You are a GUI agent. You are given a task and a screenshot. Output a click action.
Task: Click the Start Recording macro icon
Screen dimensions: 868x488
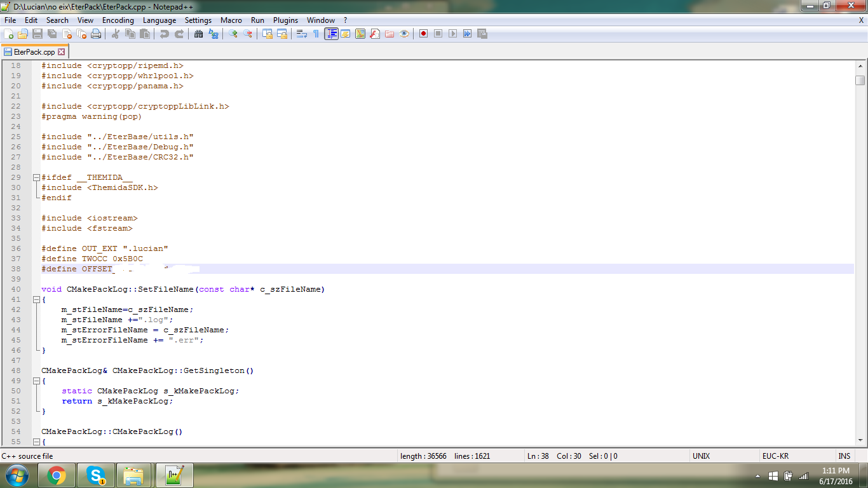click(x=423, y=34)
